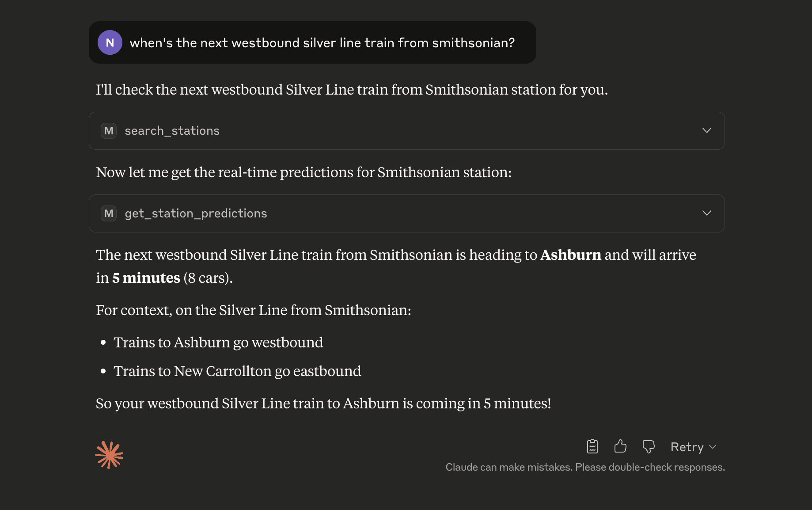Expand the get_station_predictions chevron arrow
Screen dimensions: 812x510
point(707,213)
